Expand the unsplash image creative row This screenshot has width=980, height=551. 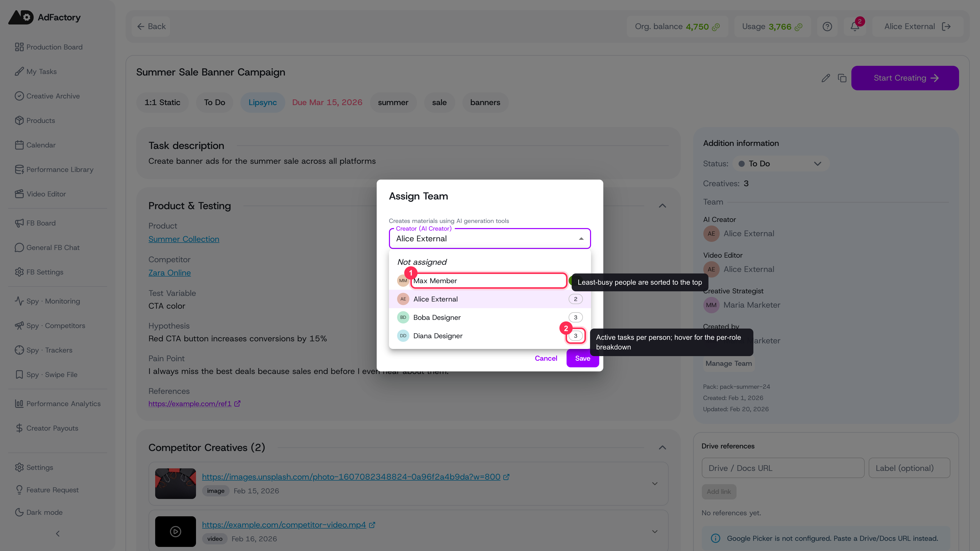coord(655,484)
